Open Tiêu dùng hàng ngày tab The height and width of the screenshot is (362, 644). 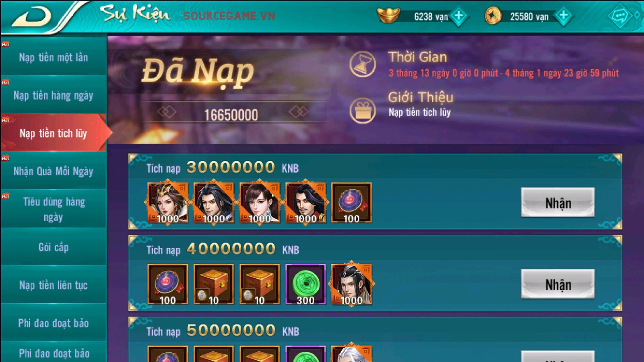[54, 209]
